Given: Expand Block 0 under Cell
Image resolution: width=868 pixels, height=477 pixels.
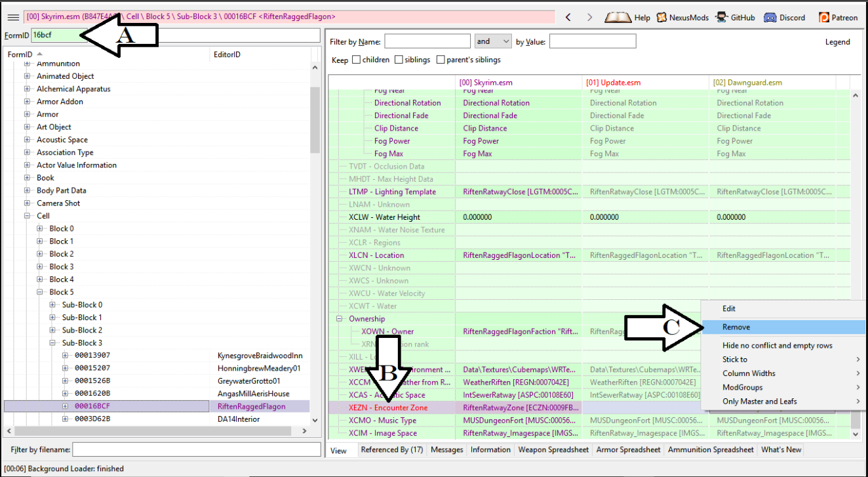Looking at the screenshot, I should [x=40, y=228].
